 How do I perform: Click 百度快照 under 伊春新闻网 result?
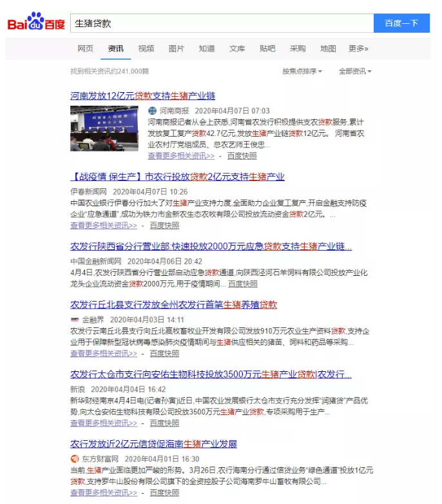(x=164, y=226)
